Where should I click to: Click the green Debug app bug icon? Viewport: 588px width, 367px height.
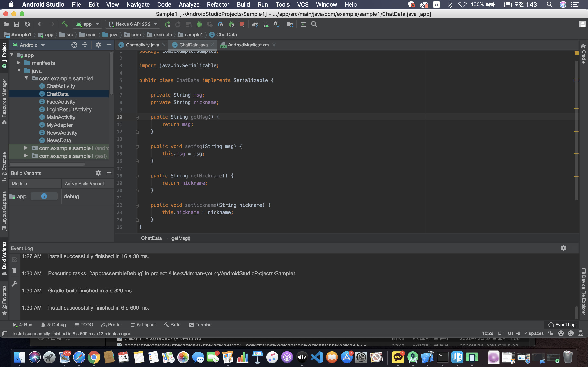click(x=199, y=24)
